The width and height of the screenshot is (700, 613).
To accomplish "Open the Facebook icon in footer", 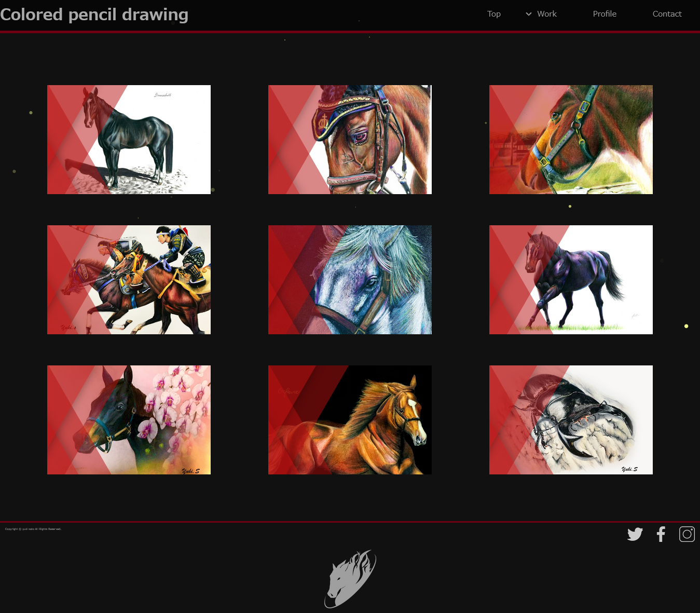I will click(661, 534).
